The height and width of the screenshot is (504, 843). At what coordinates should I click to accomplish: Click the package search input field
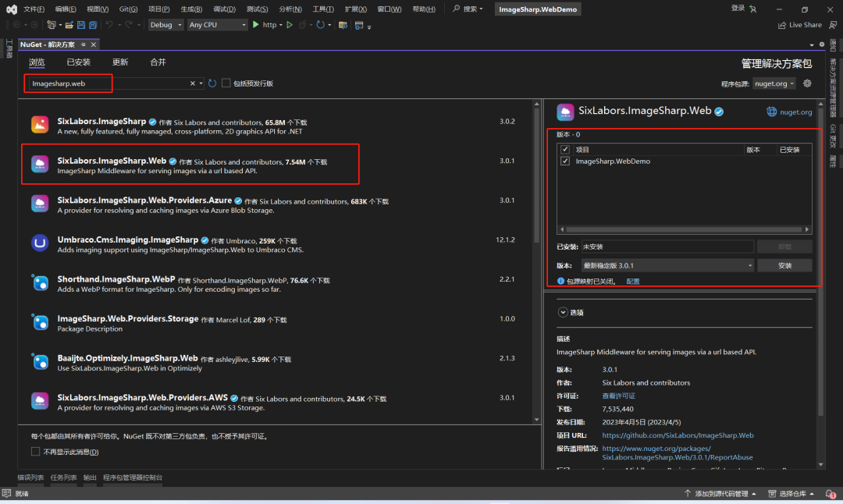110,83
